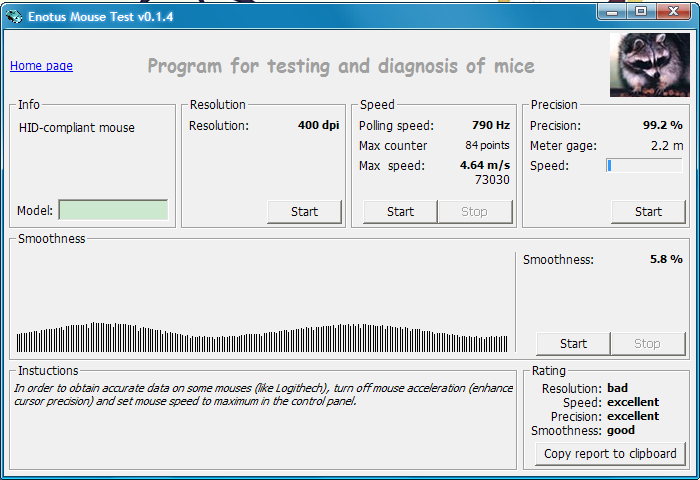This screenshot has height=480, width=700.
Task: Click the Speed rating 'excellent'
Action: coord(633,402)
